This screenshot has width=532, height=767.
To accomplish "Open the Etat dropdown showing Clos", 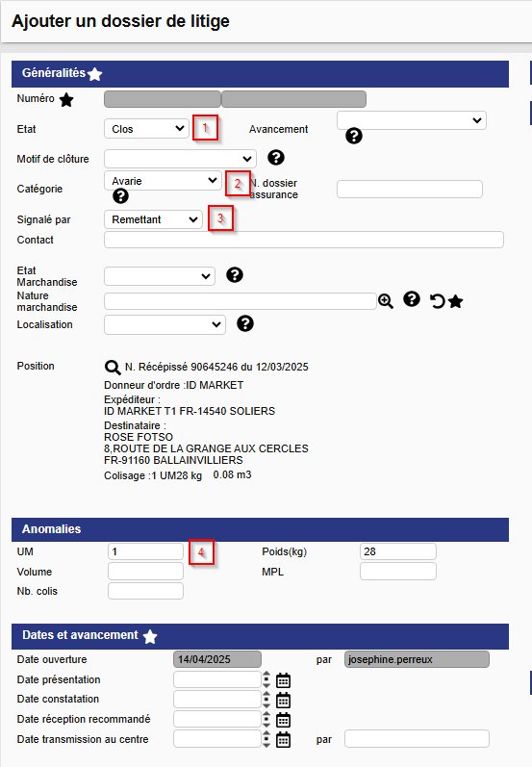I will [x=146, y=129].
